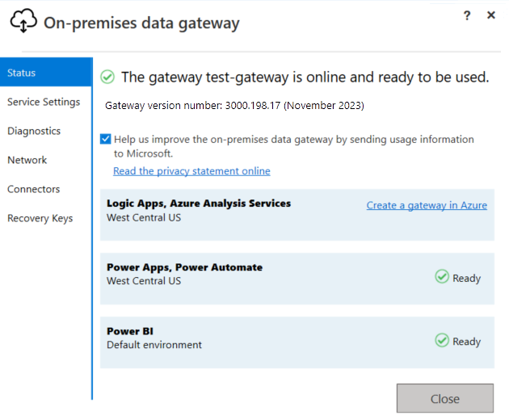Open the Diagnostics section
The width and height of the screenshot is (509, 420).
tap(34, 131)
